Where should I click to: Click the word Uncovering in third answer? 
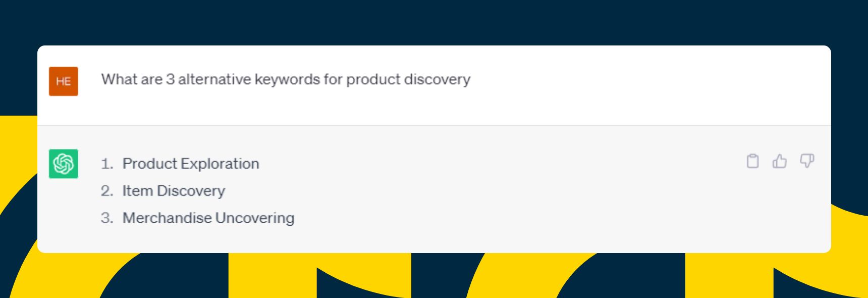(x=255, y=218)
